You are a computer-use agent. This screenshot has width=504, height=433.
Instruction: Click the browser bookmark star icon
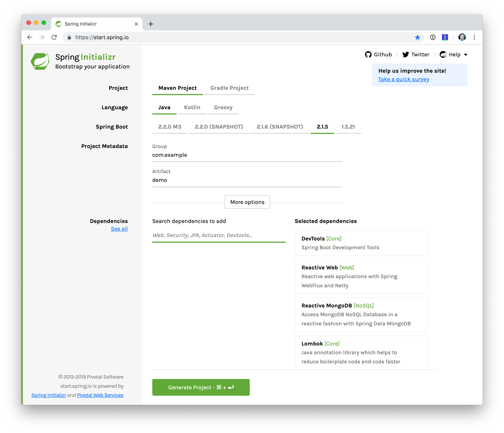point(417,37)
